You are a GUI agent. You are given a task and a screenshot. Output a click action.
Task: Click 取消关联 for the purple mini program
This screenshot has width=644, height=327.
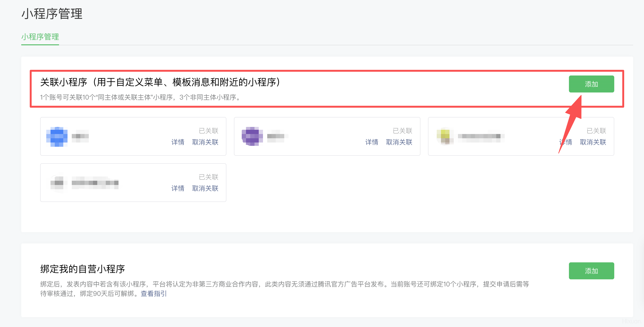coord(399,142)
